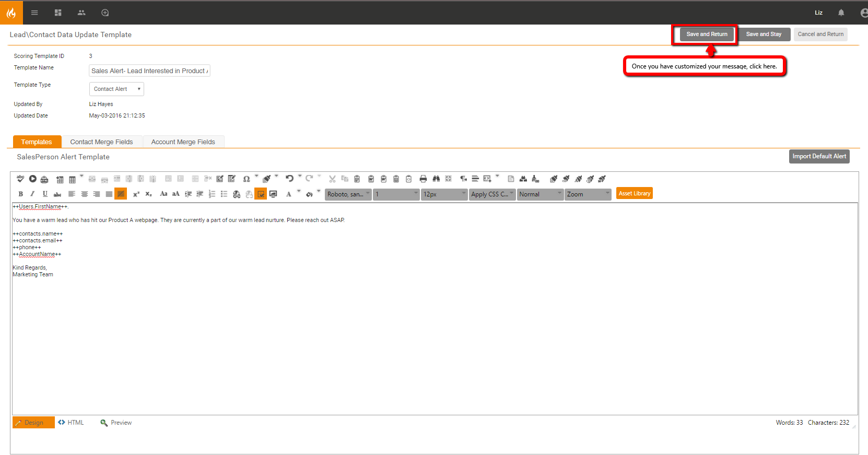The width and height of the screenshot is (868, 455).
Task: Click the Redo arrow icon
Action: (x=309, y=179)
